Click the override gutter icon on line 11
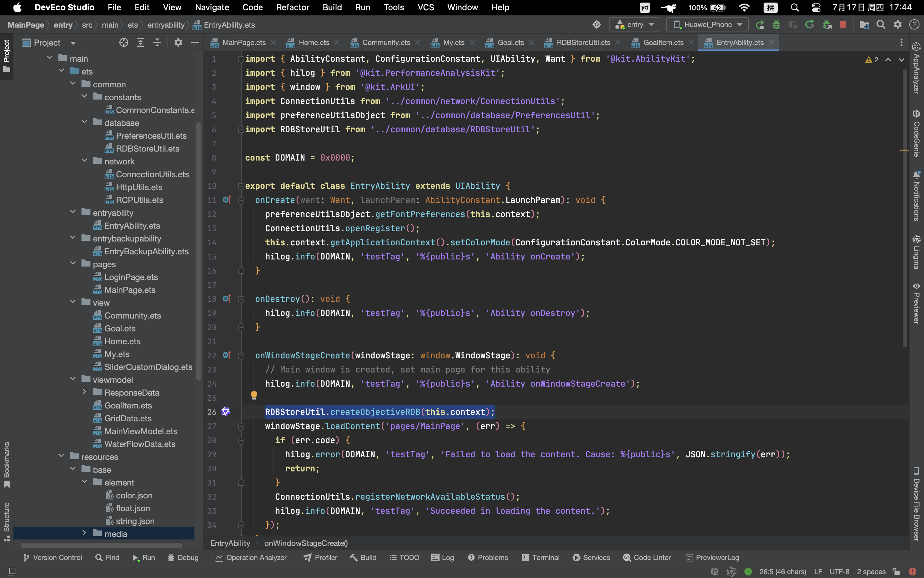Image resolution: width=924 pixels, height=578 pixels. 227,200
